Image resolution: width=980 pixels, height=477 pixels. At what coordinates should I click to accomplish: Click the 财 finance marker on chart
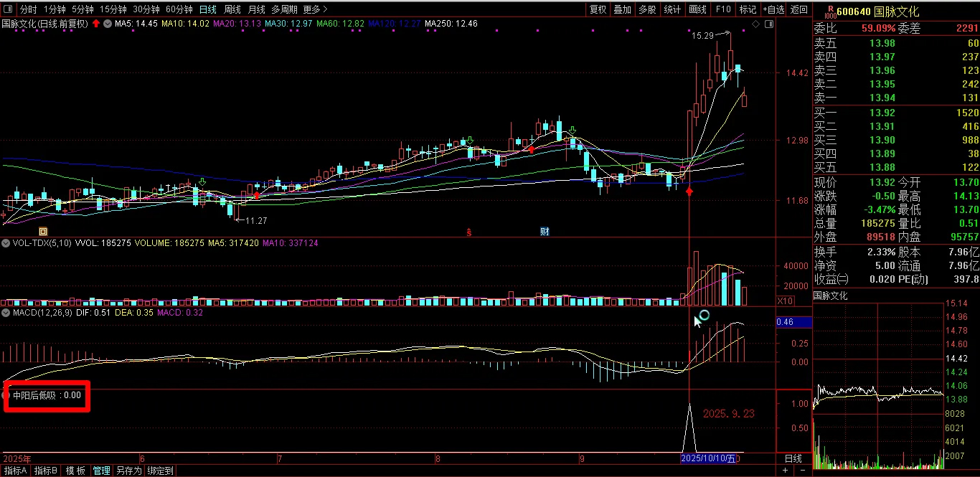545,231
